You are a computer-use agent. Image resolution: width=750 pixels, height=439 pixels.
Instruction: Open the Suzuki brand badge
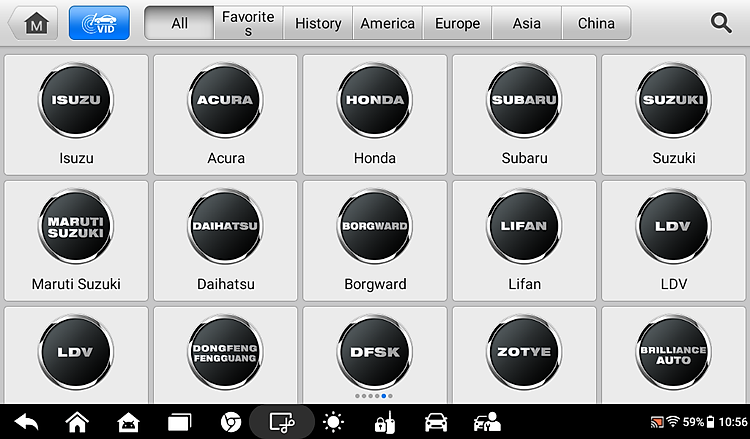click(673, 100)
